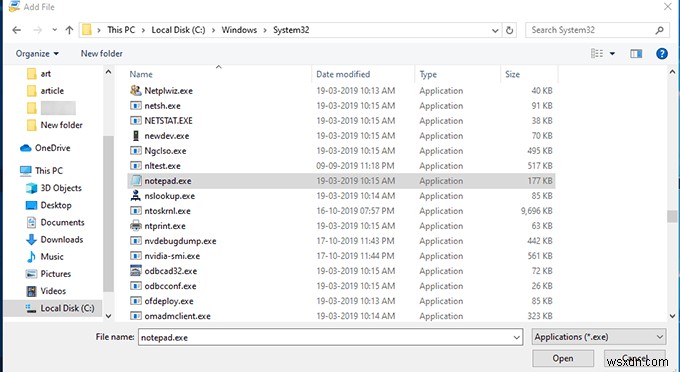Select the odbcad32.exe file icon
This screenshot has height=372, width=680.
coord(136,271)
